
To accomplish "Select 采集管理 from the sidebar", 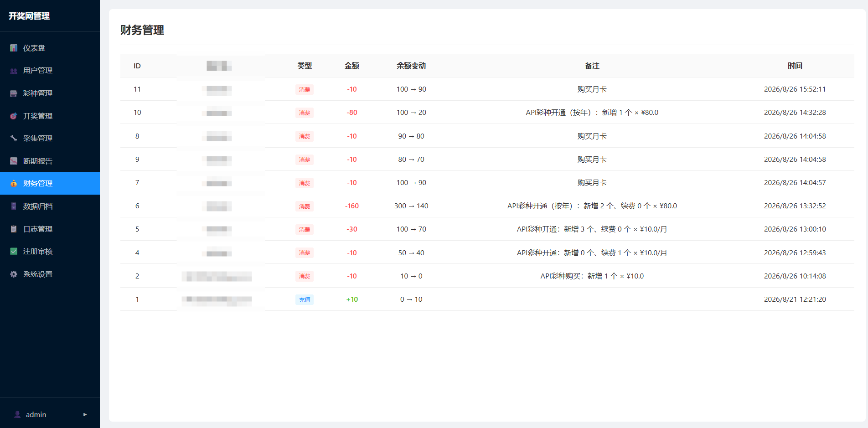I will click(x=50, y=138).
